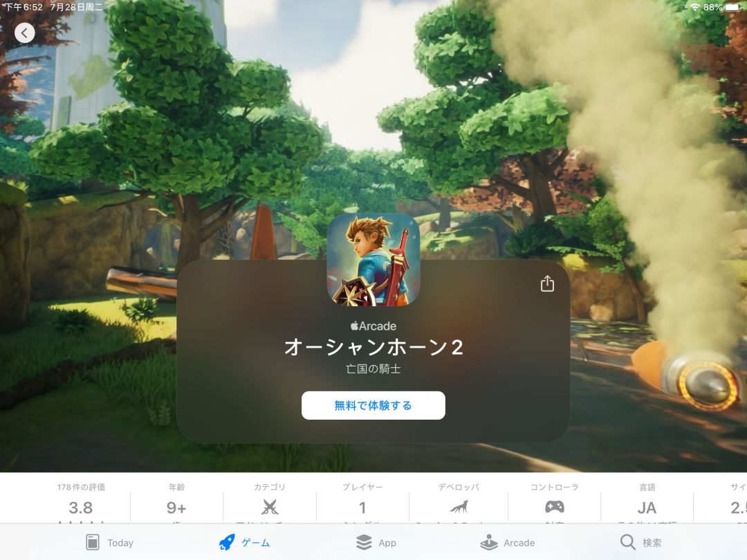
Task: Tap the 年齢 label
Action: 176,487
